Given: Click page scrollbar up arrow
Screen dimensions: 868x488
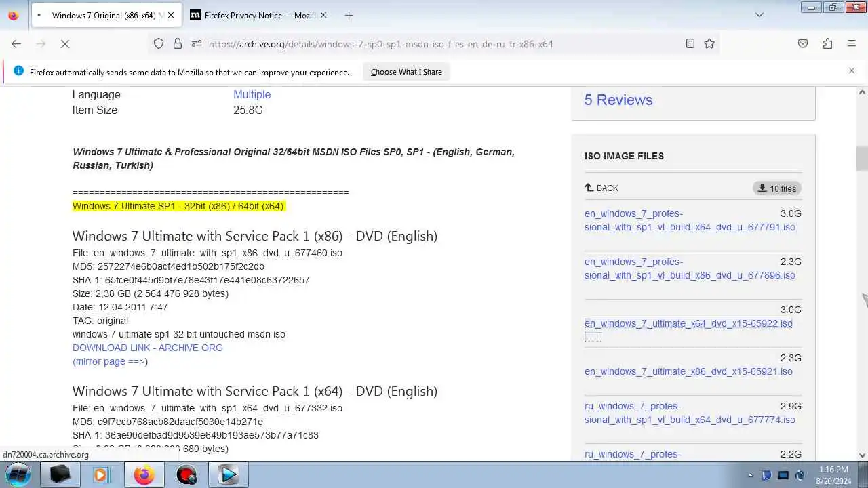Looking at the screenshot, I should click(x=862, y=92).
